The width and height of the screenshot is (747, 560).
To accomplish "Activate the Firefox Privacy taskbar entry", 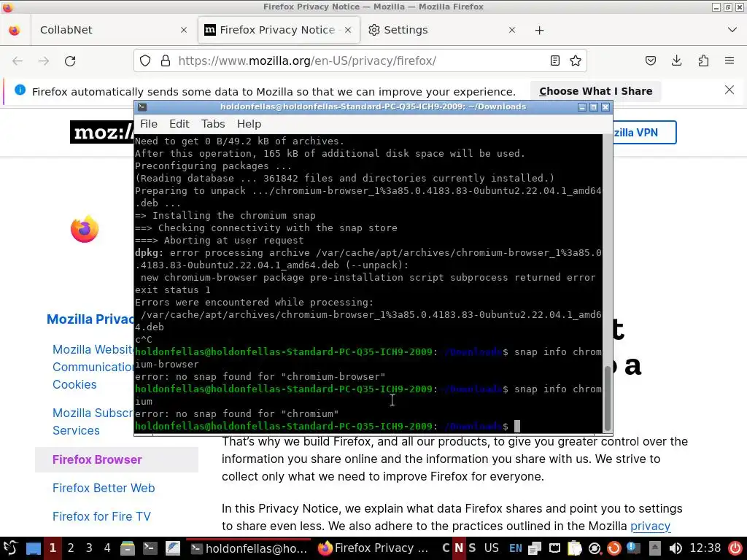I will pos(373,548).
